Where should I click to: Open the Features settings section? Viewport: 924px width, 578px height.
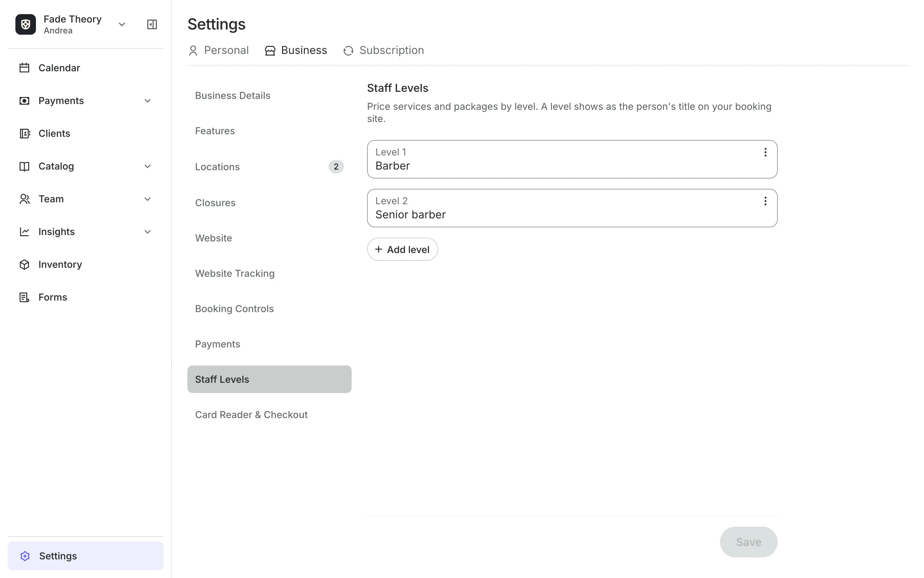[x=269, y=131]
